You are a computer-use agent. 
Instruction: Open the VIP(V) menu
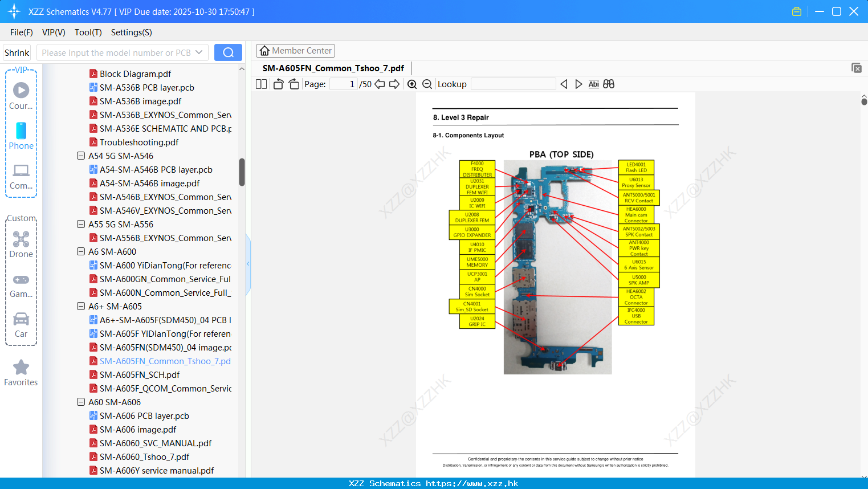tap(54, 32)
